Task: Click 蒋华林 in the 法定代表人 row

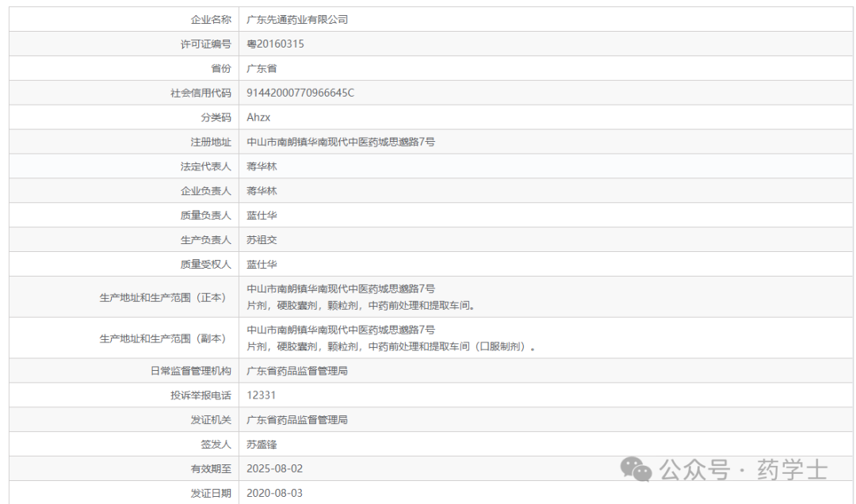Action: coord(262,166)
